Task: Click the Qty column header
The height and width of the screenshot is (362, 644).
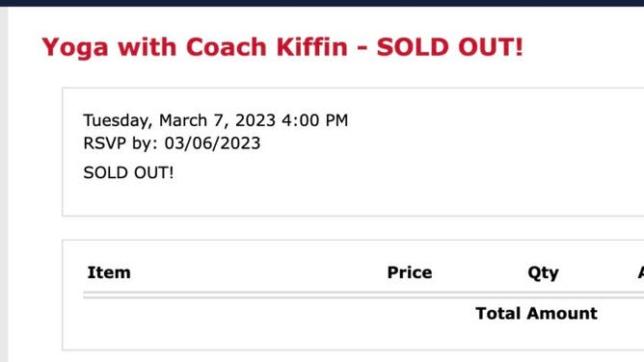Action: point(543,273)
